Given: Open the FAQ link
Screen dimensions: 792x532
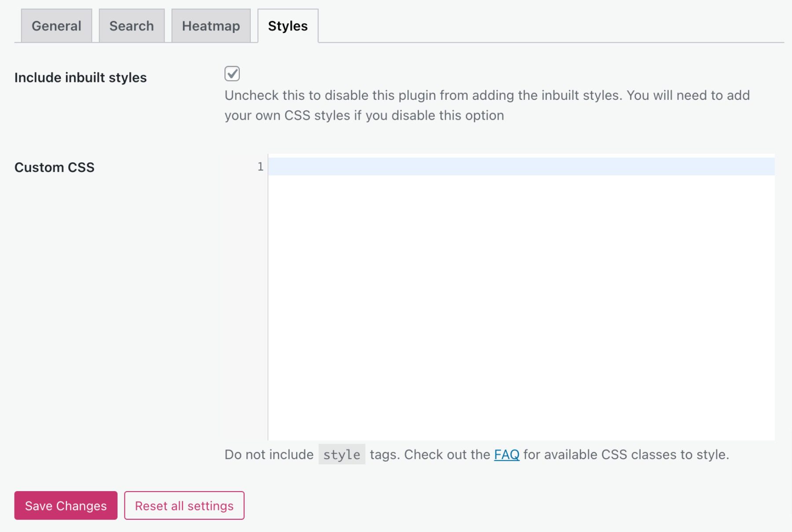Looking at the screenshot, I should pyautogui.click(x=506, y=454).
